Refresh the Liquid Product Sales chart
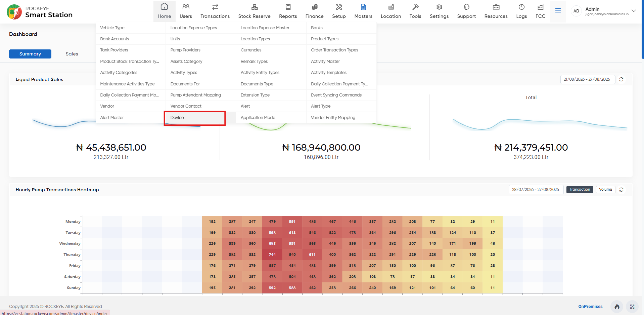The width and height of the screenshot is (644, 315). click(622, 79)
